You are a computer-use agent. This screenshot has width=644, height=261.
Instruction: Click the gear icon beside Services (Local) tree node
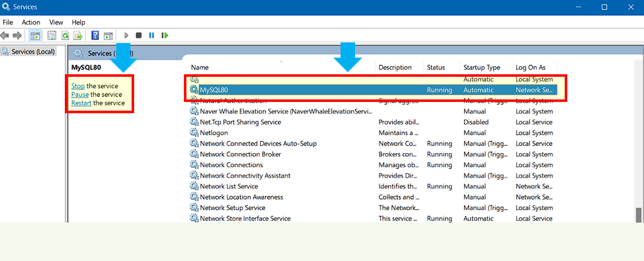click(x=5, y=52)
